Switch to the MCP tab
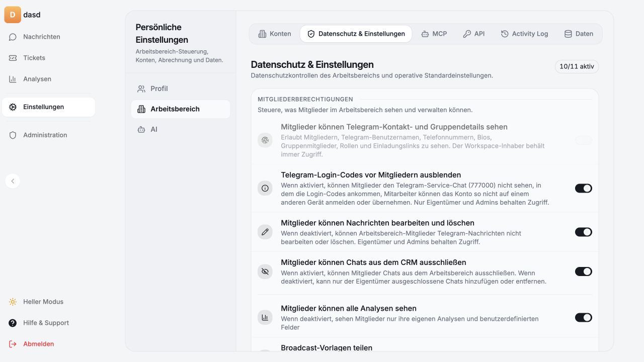 coord(434,34)
